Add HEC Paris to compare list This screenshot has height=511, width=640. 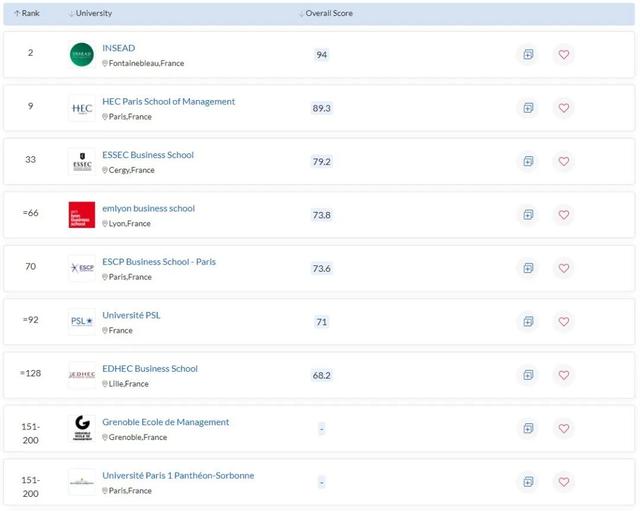[528, 108]
